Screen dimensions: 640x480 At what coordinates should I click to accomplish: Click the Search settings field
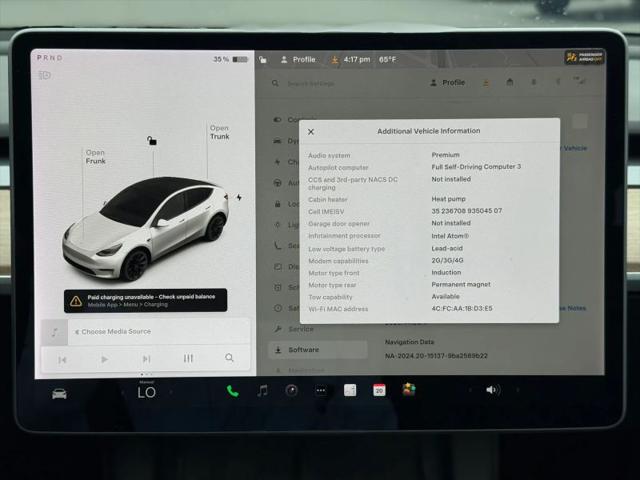(x=310, y=84)
